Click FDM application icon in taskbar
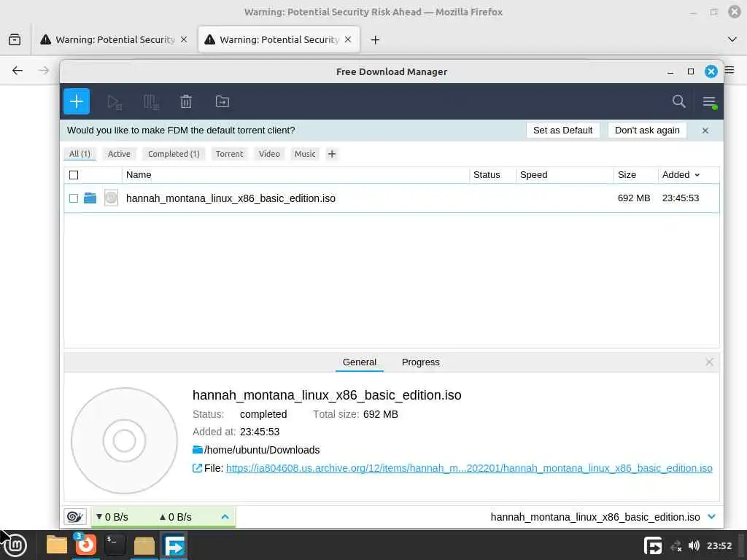This screenshot has height=560, width=747. coord(174,545)
